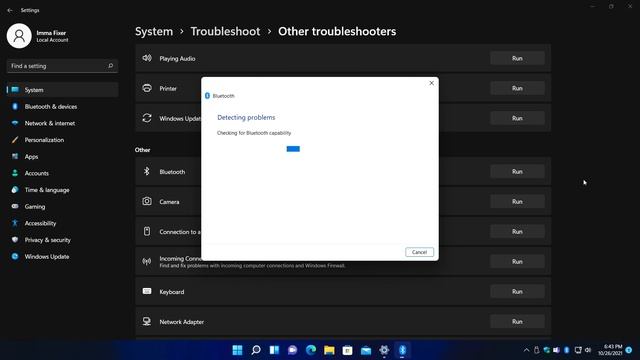Image resolution: width=640 pixels, height=360 pixels.
Task: Click the Bluetooth title icon in the dialog
Action: pyautogui.click(x=207, y=96)
